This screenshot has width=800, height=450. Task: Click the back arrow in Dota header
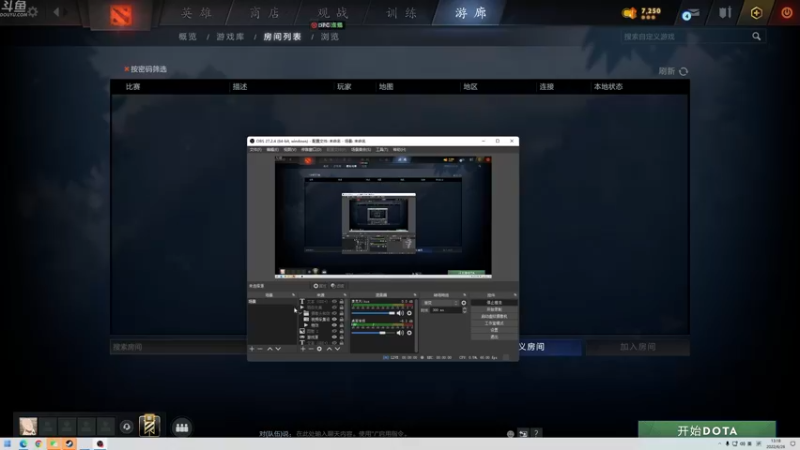pos(57,12)
